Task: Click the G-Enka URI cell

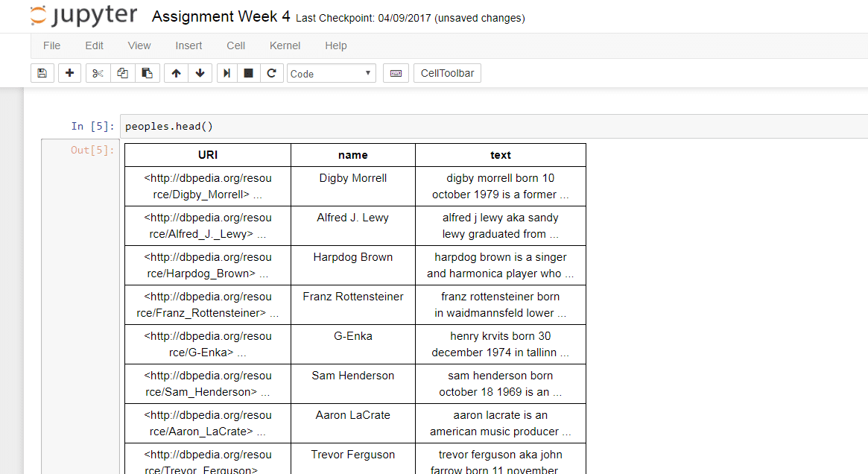Action: [208, 344]
